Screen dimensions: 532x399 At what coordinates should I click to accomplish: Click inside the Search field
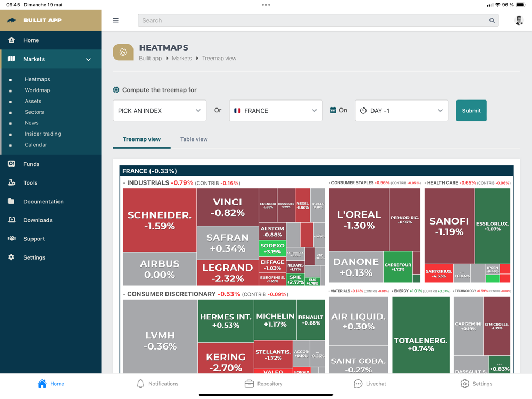pos(318,20)
